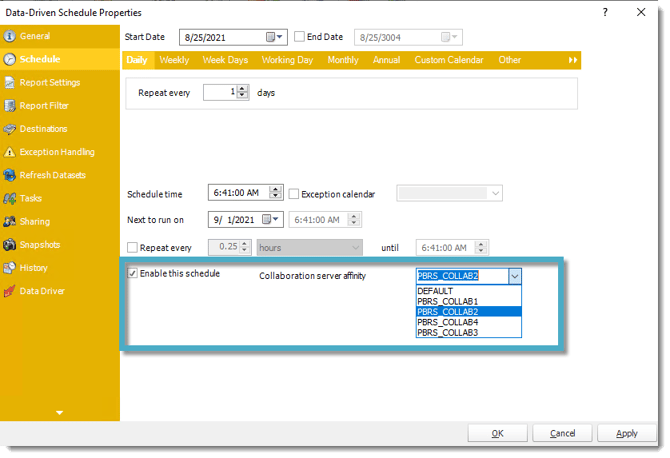Toggle the Exception calendar checkbox
This screenshot has height=458, width=670.
pos(294,194)
